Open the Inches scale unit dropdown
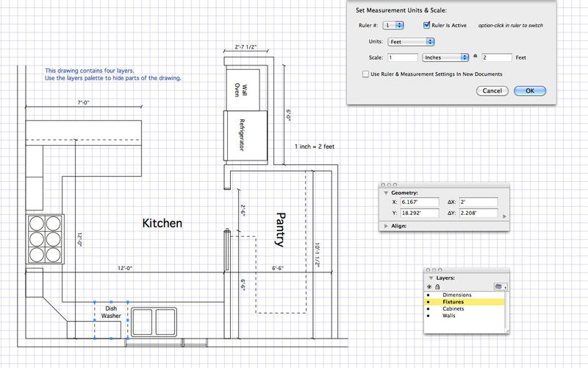This screenshot has height=368, width=588. point(444,57)
